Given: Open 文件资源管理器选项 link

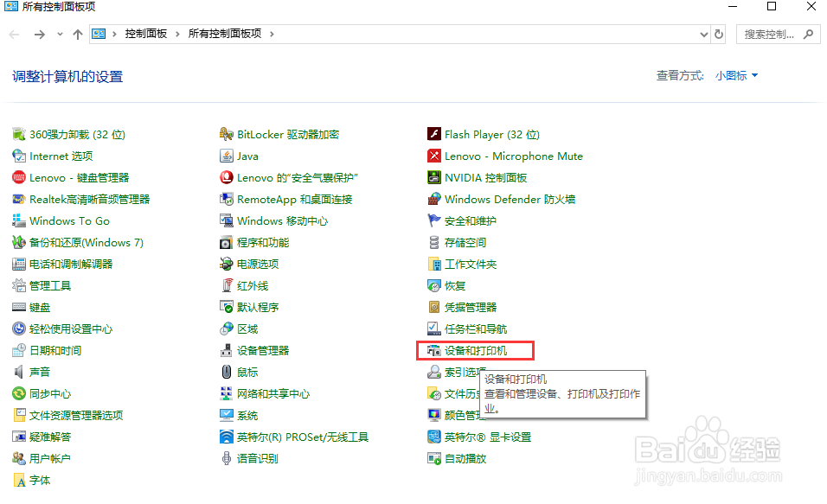Looking at the screenshot, I should pos(76,416).
